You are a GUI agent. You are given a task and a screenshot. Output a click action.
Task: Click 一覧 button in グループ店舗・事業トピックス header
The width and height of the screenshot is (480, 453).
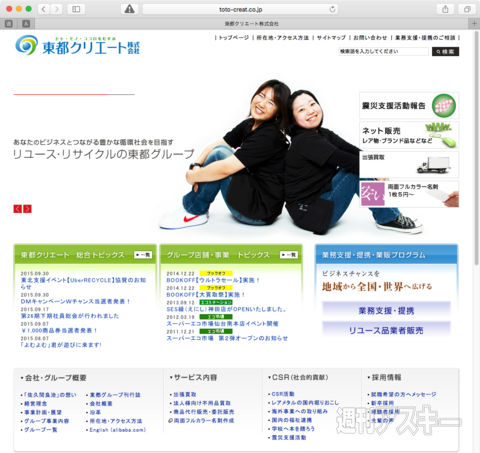pyautogui.click(x=289, y=255)
